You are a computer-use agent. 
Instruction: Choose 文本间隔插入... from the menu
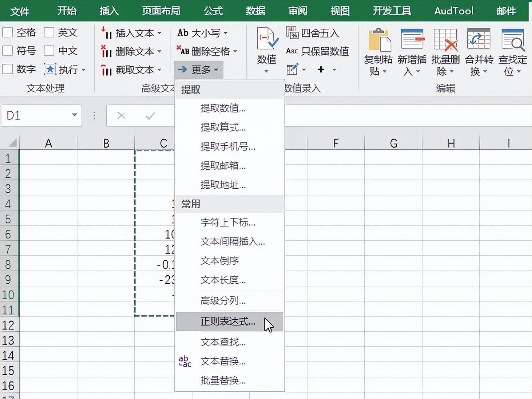pos(230,241)
